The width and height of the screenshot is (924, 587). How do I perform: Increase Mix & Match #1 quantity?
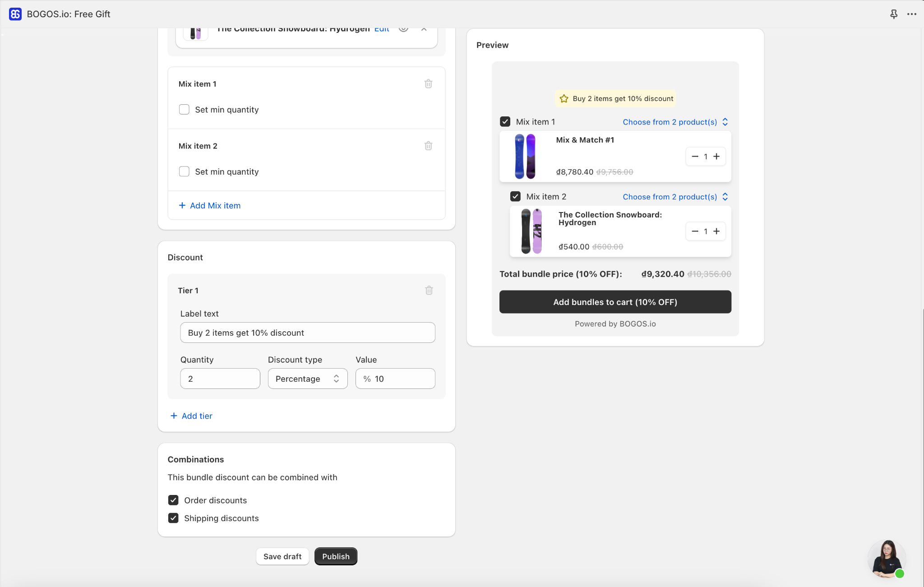[716, 157]
